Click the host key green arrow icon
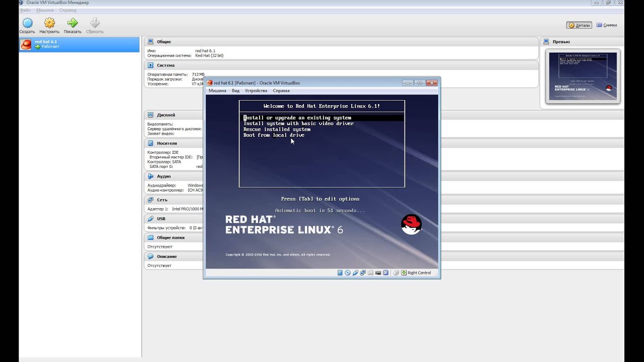Image resolution: width=644 pixels, height=362 pixels. (x=404, y=273)
